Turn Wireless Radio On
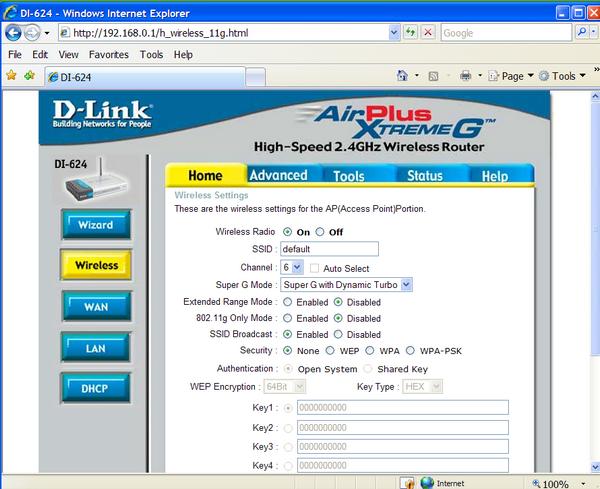Viewport: 600px width, 489px height. click(x=287, y=232)
